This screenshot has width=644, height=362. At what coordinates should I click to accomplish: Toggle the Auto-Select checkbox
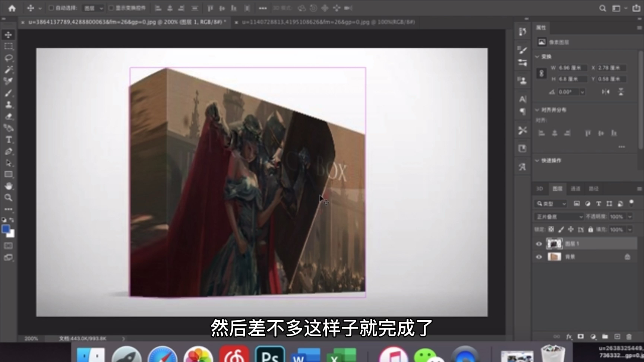click(x=51, y=8)
